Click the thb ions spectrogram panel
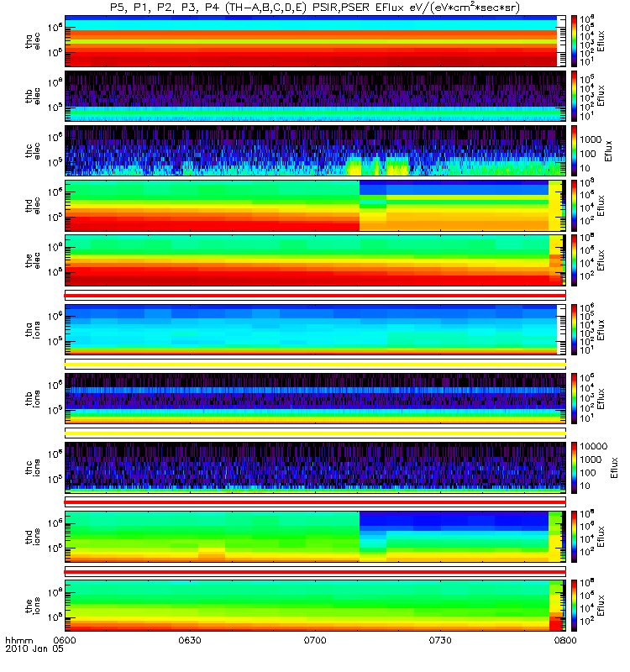The width and height of the screenshot is (630, 672). [315, 398]
